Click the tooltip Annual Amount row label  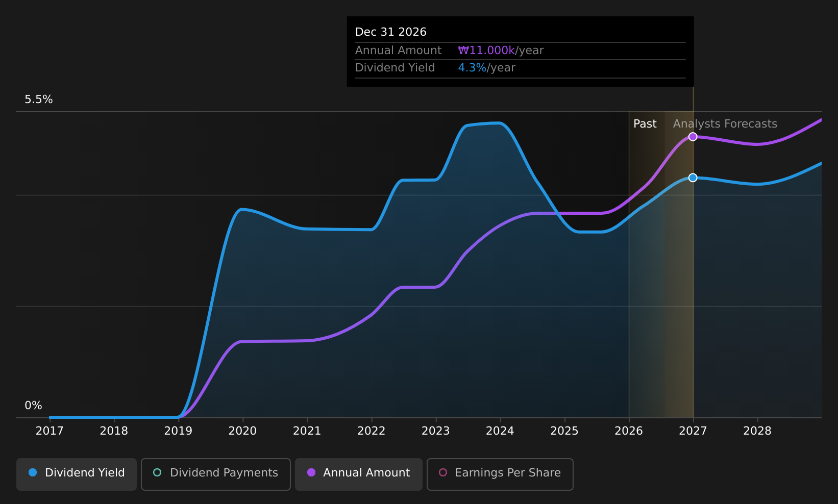pyautogui.click(x=398, y=51)
